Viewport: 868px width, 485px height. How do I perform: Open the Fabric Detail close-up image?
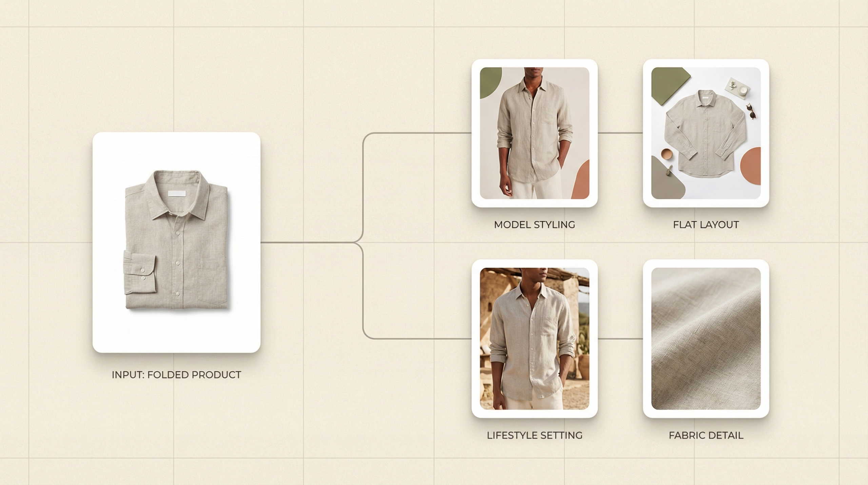pos(706,338)
